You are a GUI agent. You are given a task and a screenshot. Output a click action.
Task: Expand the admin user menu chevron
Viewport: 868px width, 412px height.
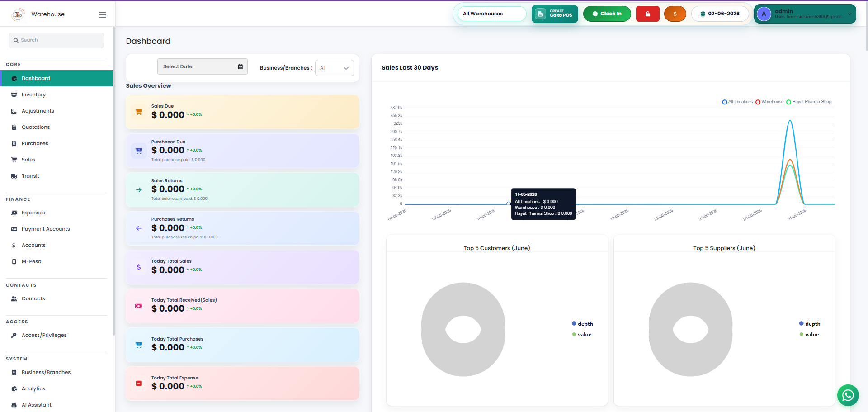pos(849,14)
